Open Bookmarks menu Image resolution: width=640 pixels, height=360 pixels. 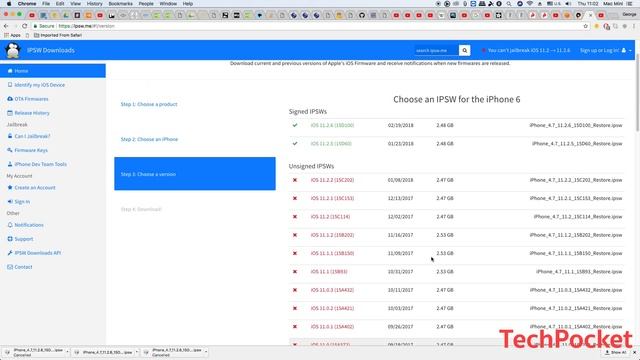[120, 4]
